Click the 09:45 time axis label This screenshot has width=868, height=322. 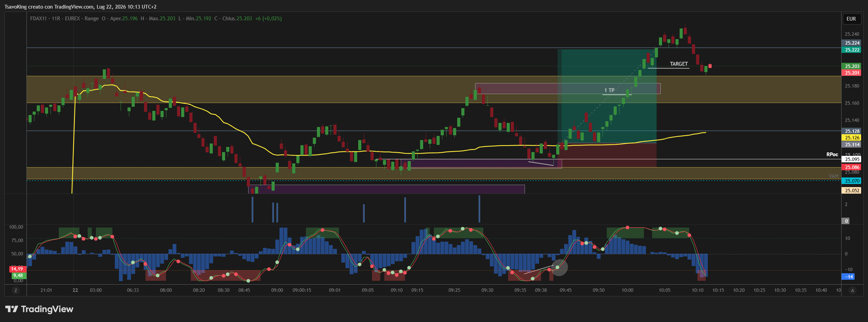pyautogui.click(x=565, y=290)
